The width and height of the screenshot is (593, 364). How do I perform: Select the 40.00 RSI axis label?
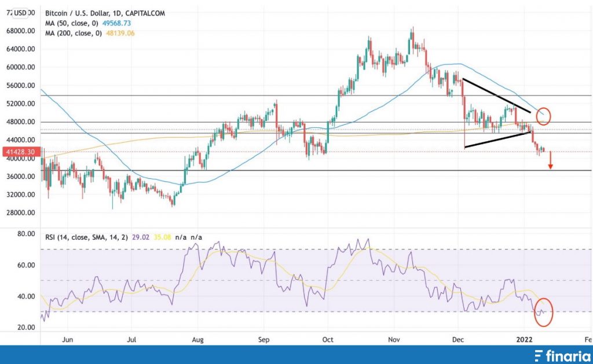click(27, 297)
